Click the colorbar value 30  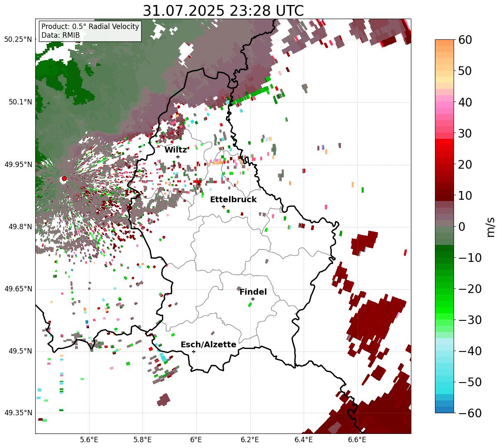click(x=464, y=133)
